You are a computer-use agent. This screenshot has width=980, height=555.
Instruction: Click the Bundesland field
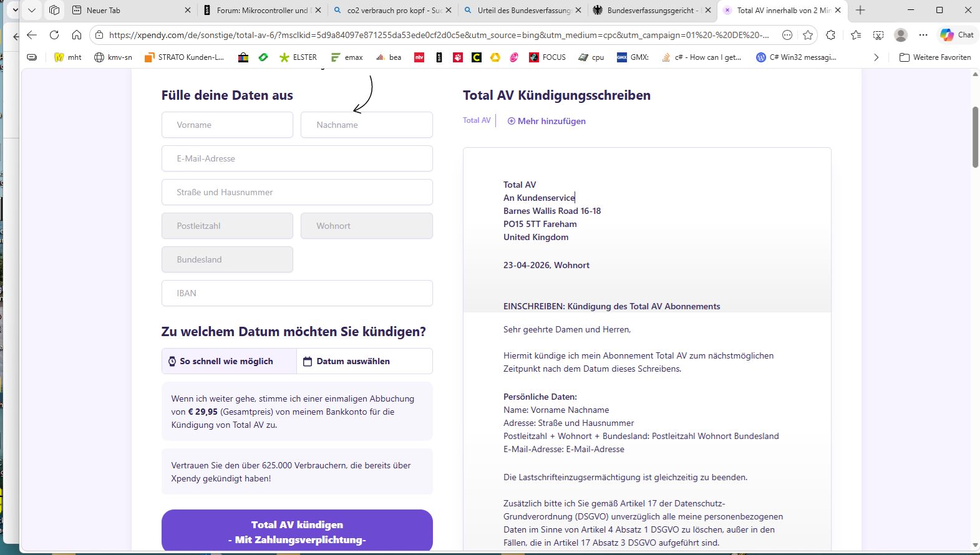[x=227, y=259]
